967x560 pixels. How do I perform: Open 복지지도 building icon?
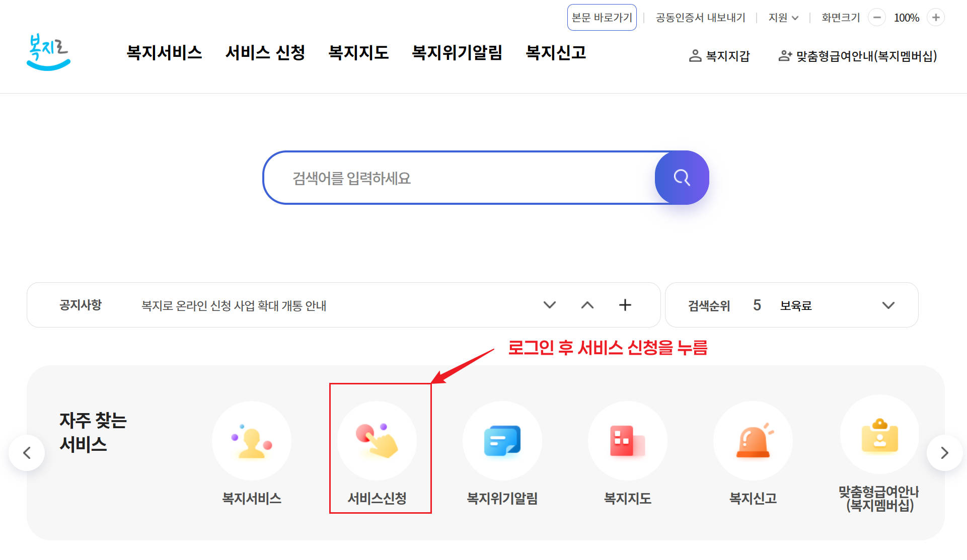(627, 440)
